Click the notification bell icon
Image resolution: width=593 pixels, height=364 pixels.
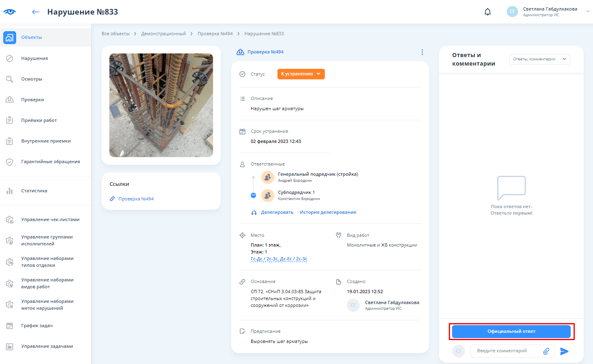488,12
